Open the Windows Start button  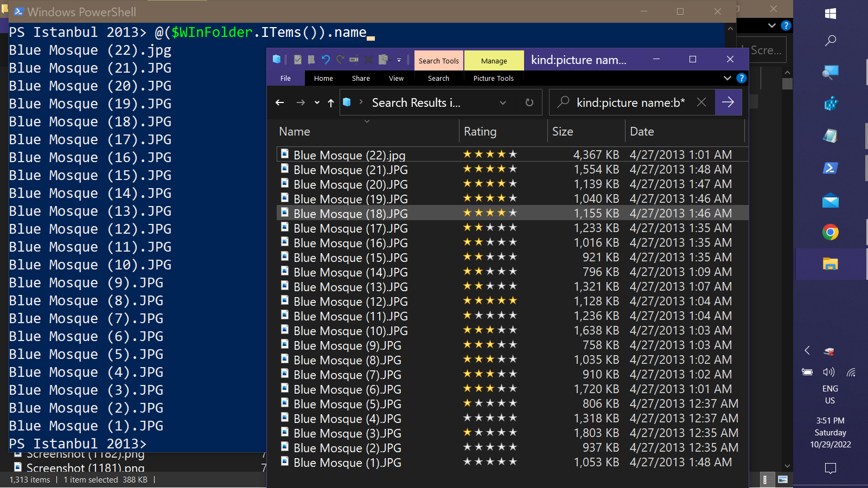click(830, 14)
